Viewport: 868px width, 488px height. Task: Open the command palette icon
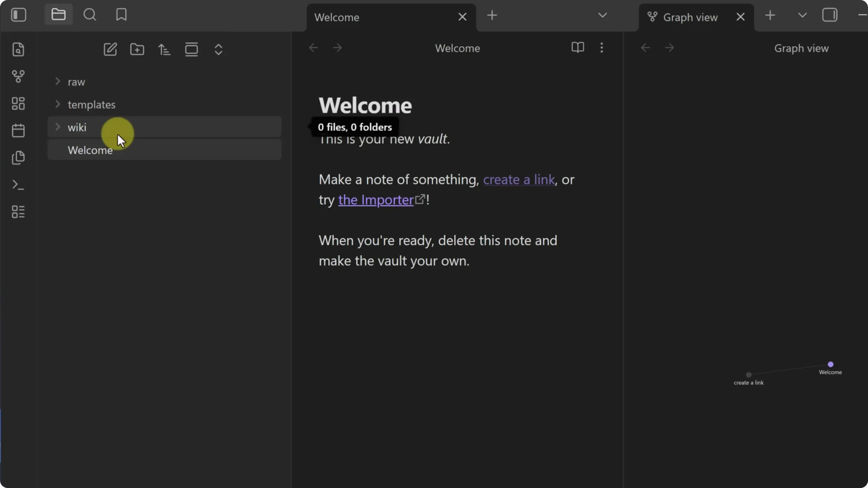click(18, 185)
